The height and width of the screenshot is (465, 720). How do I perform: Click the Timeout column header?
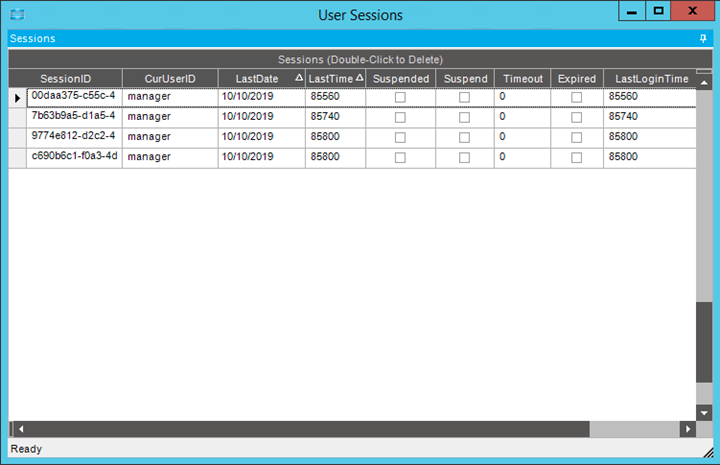523,78
